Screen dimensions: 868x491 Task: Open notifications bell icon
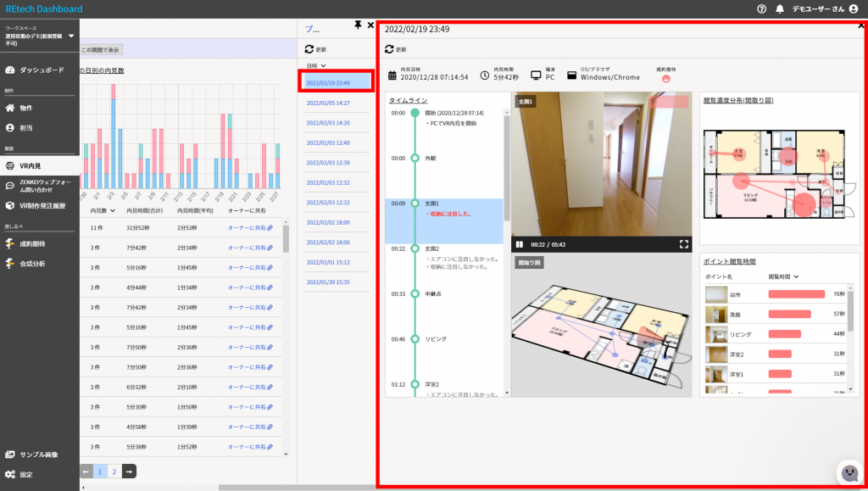coord(780,8)
